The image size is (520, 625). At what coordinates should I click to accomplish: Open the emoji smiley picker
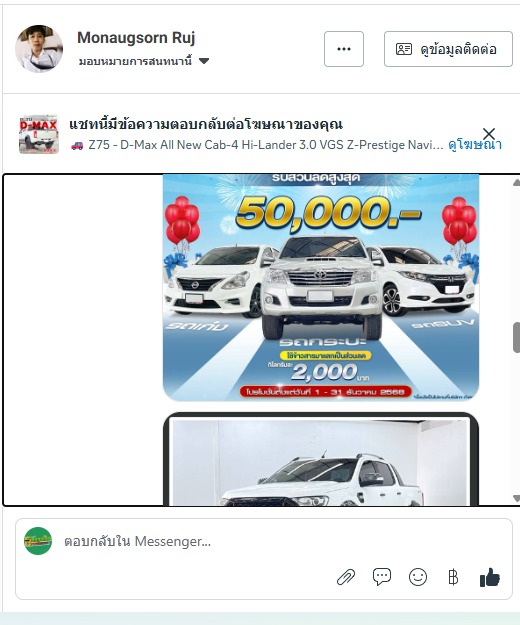pos(418,577)
